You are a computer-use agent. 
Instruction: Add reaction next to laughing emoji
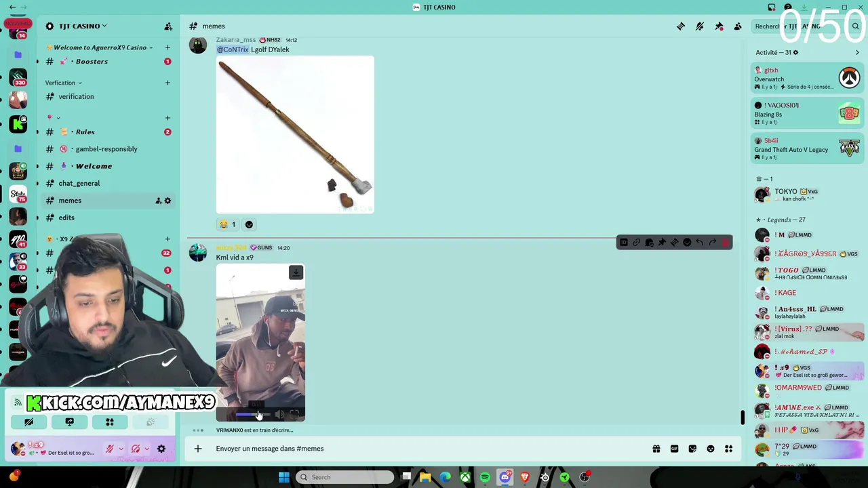tap(249, 224)
